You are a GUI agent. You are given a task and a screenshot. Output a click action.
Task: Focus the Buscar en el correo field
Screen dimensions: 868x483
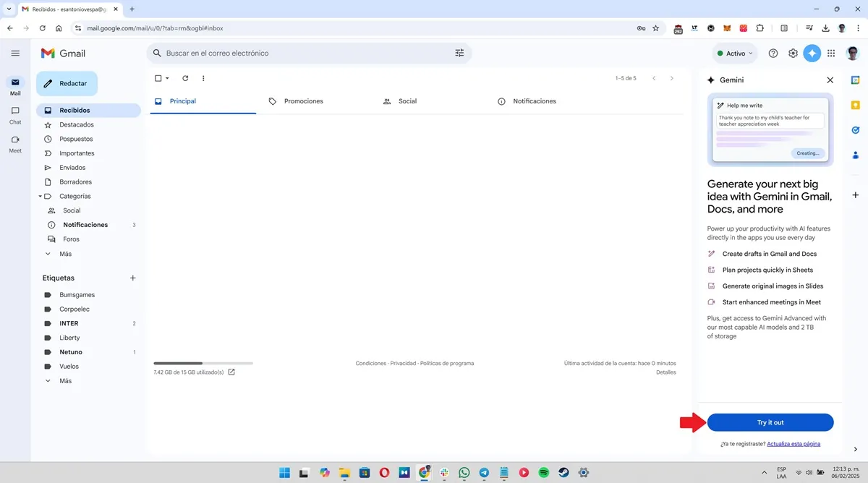tap(309, 54)
